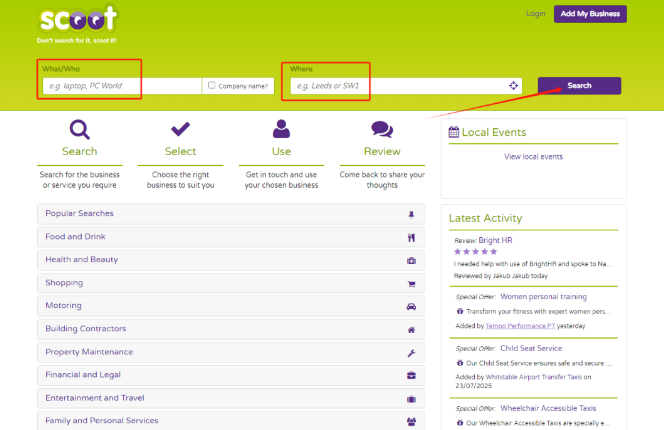Click the magnifying glass Search icon
This screenshot has width=664, height=430.
[79, 129]
